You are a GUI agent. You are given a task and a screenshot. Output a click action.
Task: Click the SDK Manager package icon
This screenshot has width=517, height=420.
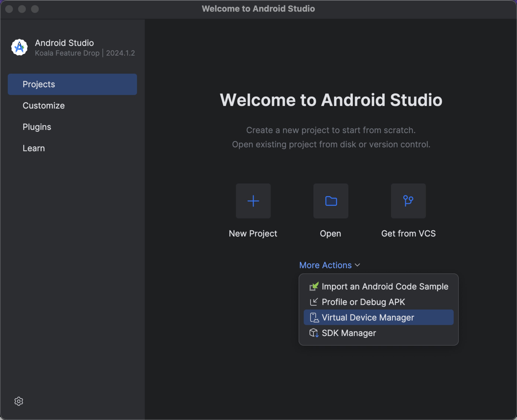314,333
